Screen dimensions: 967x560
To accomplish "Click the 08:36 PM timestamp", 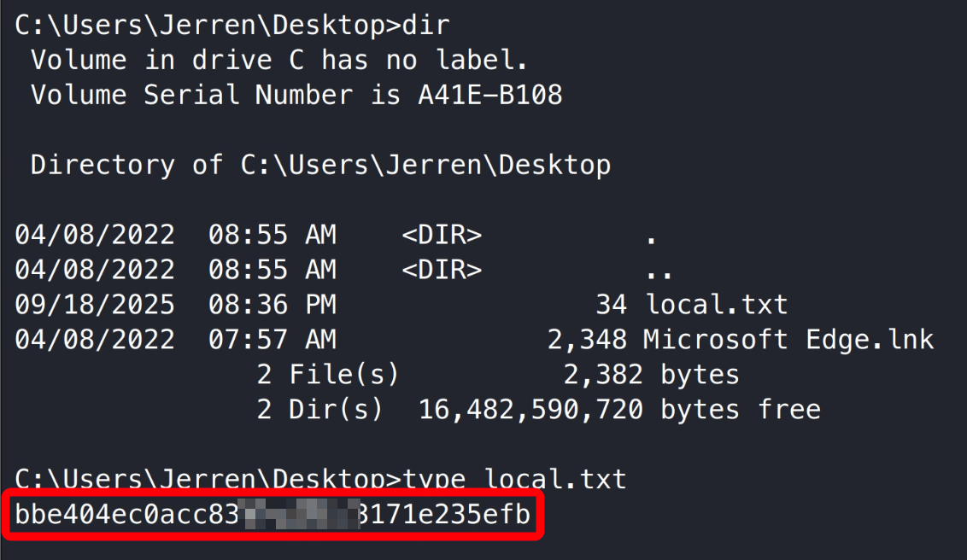I will click(x=272, y=303).
